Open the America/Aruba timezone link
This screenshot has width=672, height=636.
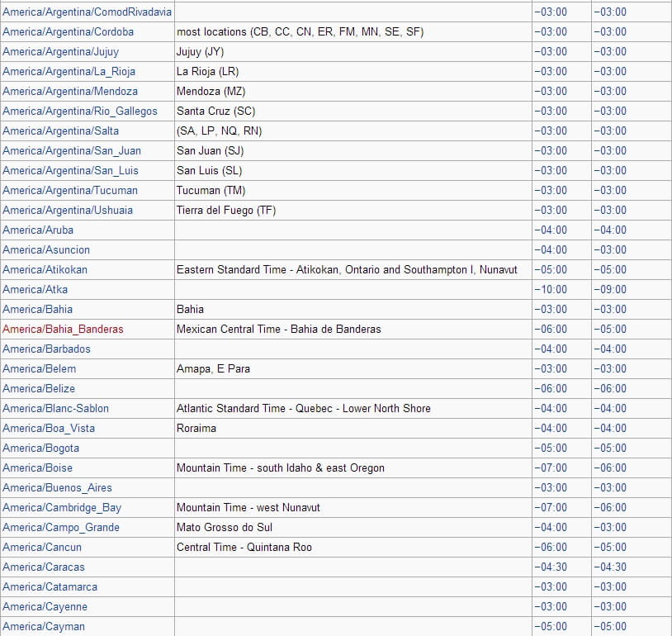point(38,230)
